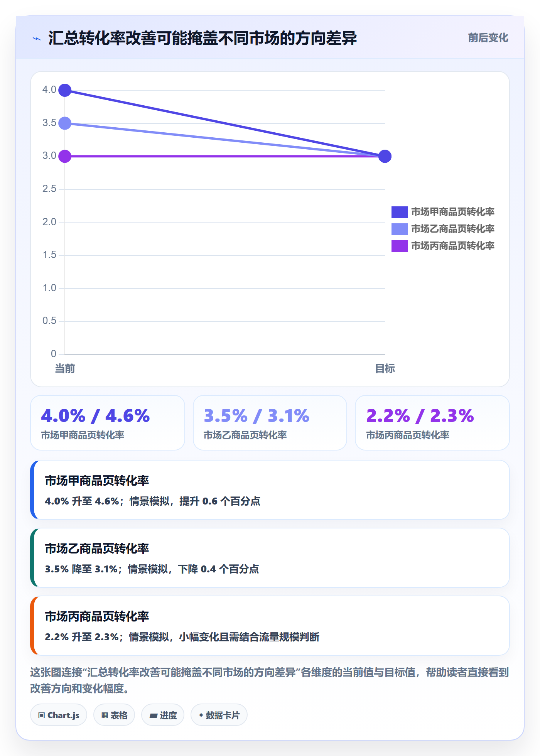540x756 pixels.
Task: Toggle the 市场乙商品页转化率 legend swatch
Action: click(x=399, y=229)
